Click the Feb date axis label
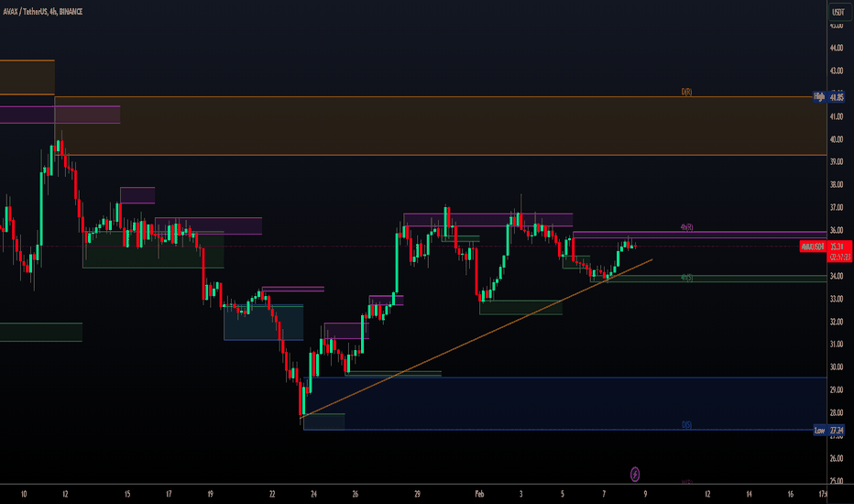Viewport: 854px width, 504px height. (479, 494)
